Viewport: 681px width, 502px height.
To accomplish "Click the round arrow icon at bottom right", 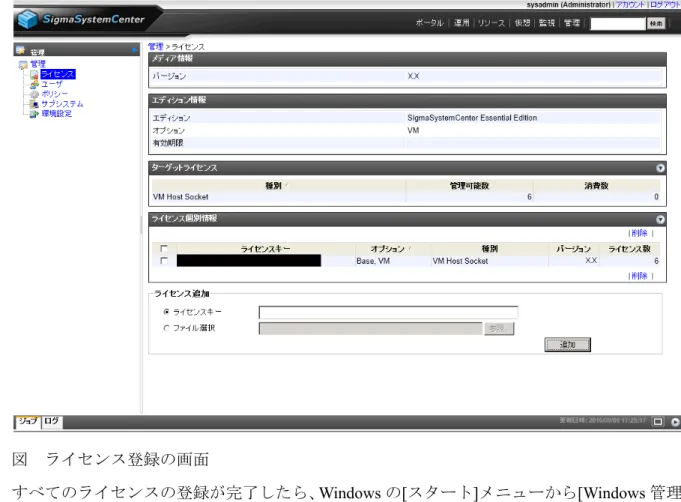I will tap(675, 422).
